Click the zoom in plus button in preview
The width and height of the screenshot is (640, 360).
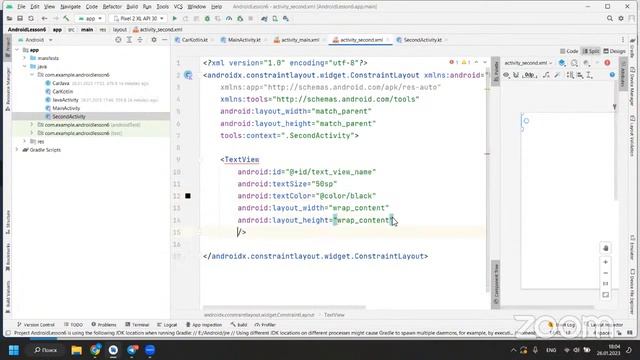[606, 262]
